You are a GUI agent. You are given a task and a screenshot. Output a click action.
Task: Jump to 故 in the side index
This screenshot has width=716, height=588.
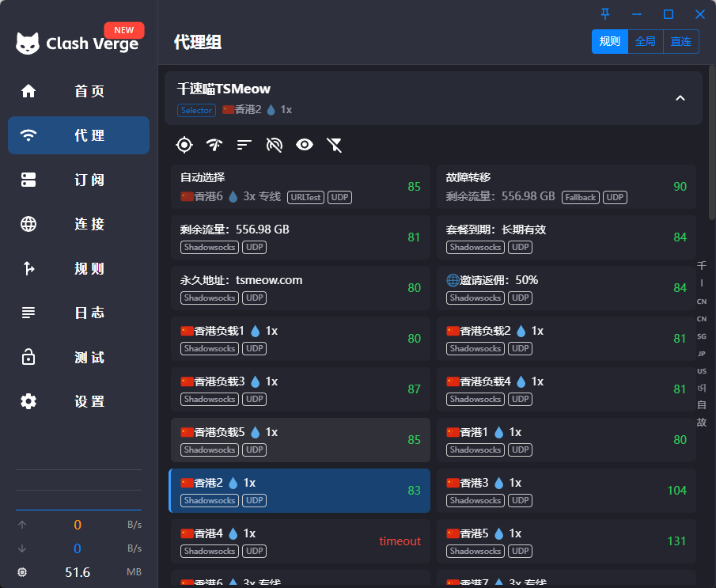[702, 422]
